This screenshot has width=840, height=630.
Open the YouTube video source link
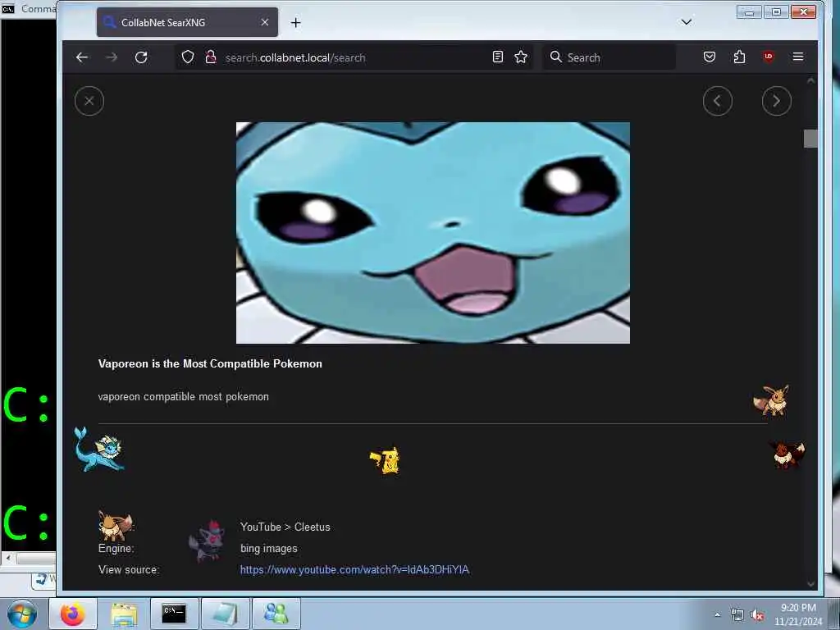pos(354,569)
